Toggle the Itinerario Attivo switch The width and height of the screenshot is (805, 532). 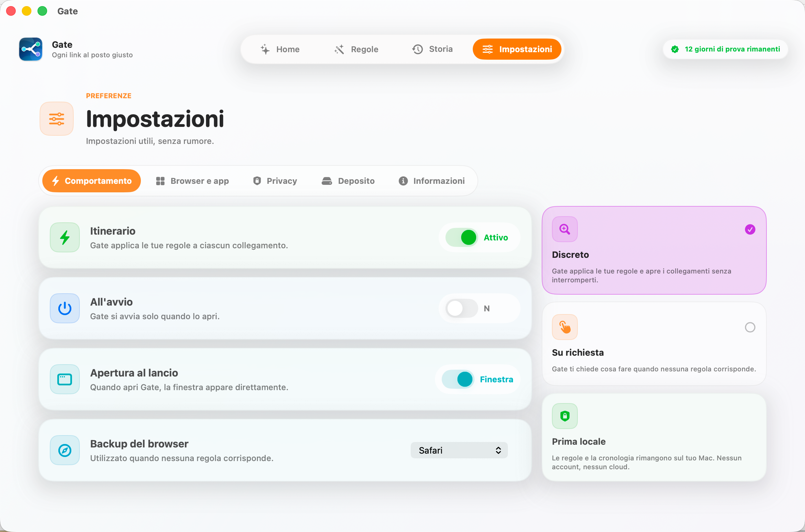pos(462,237)
